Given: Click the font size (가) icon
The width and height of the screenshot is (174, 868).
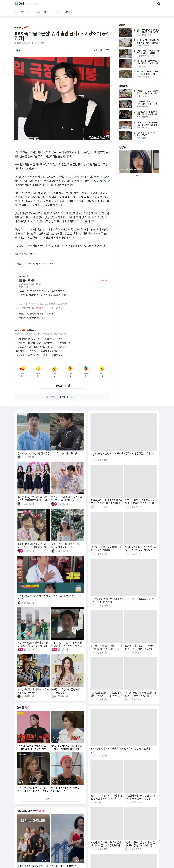Looking at the screenshot, I should (x=102, y=50).
